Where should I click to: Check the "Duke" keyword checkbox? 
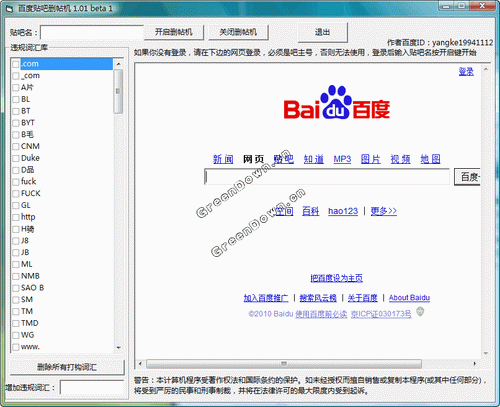[x=16, y=158]
